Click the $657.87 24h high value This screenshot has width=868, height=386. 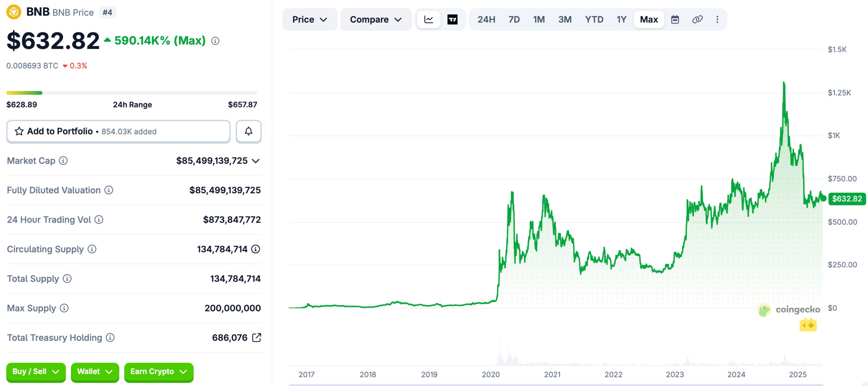click(242, 104)
